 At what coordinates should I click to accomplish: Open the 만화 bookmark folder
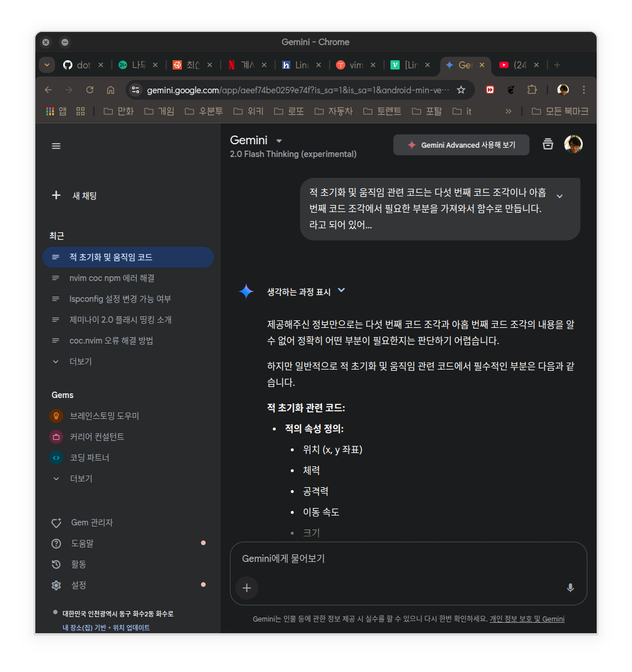pos(119,111)
